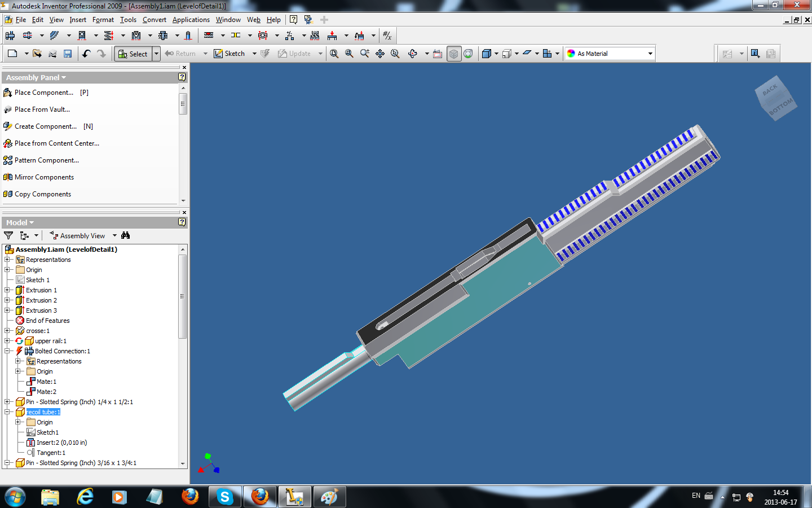
Task: Open the File menu
Action: point(21,20)
